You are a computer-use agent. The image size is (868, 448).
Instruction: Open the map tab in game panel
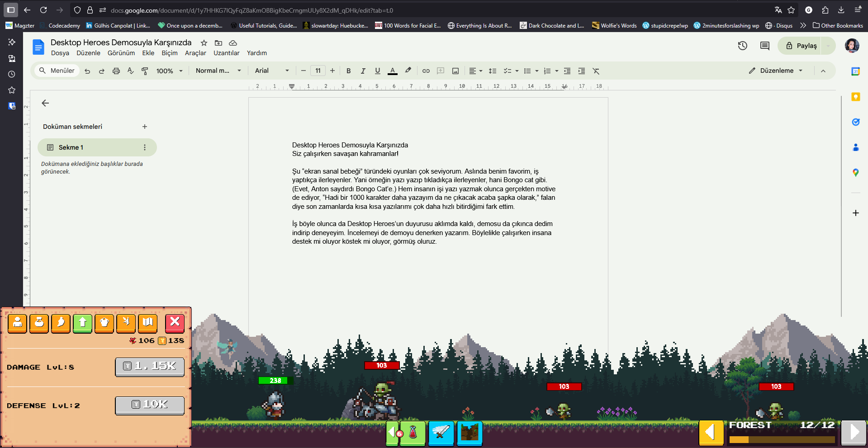[x=148, y=323]
